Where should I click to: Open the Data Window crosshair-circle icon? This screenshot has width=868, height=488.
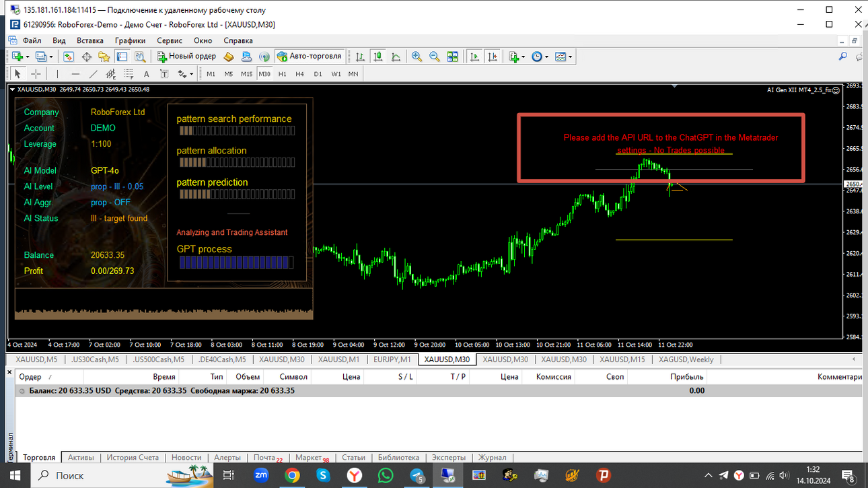(x=87, y=57)
